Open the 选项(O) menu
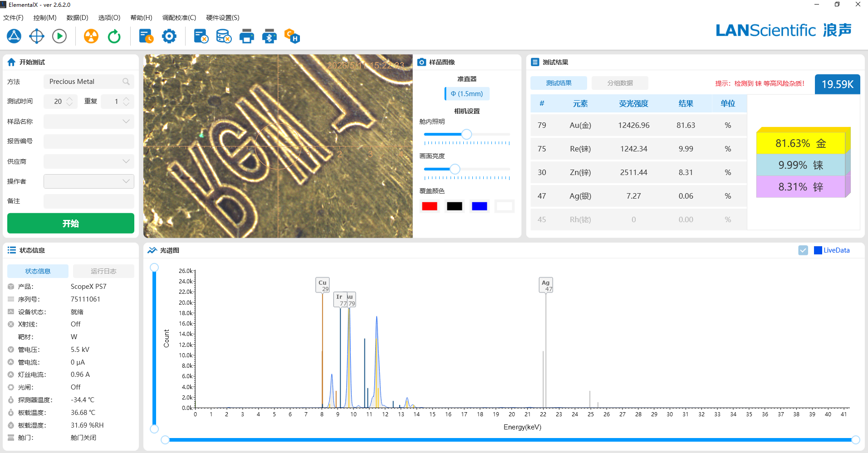 point(109,18)
